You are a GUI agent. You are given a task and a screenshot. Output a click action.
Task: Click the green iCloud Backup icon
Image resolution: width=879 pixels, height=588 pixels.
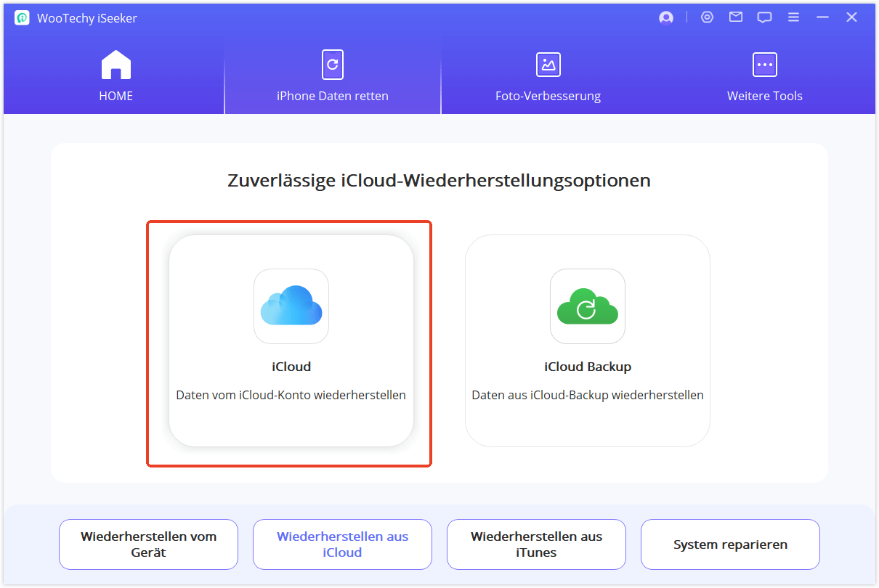pos(587,306)
